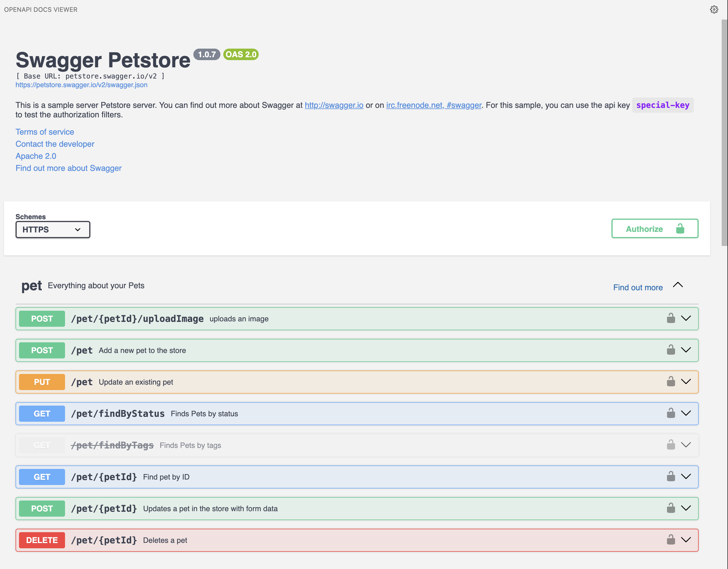Click GET badge on findByStatus row

coord(42,414)
